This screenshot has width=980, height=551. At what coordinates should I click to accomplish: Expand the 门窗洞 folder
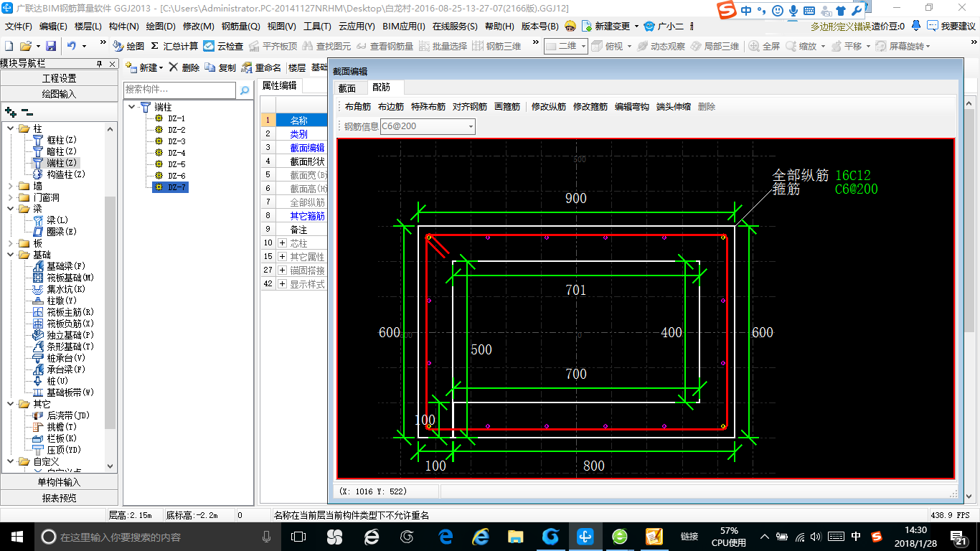(11, 197)
